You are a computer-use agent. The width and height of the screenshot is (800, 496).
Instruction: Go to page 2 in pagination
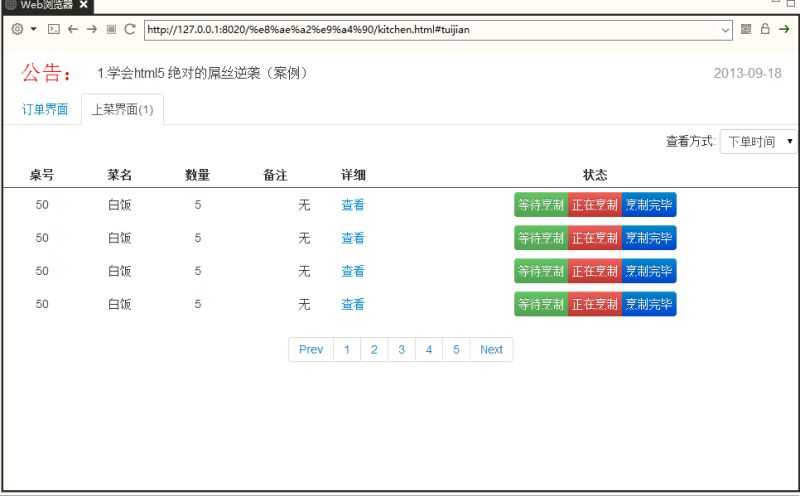(x=374, y=350)
